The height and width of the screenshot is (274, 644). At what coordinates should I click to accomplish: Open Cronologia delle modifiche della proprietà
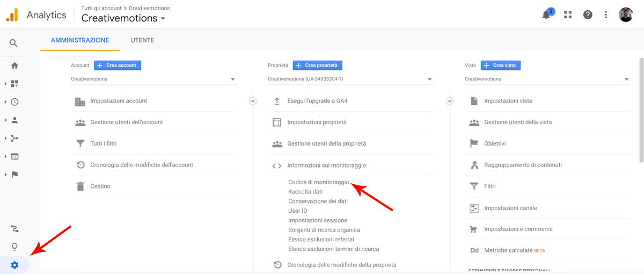pos(342,265)
